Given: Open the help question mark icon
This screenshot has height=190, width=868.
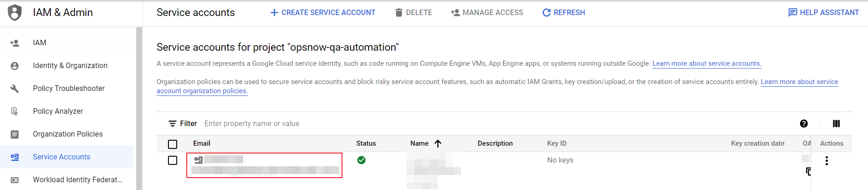Looking at the screenshot, I should pos(803,124).
